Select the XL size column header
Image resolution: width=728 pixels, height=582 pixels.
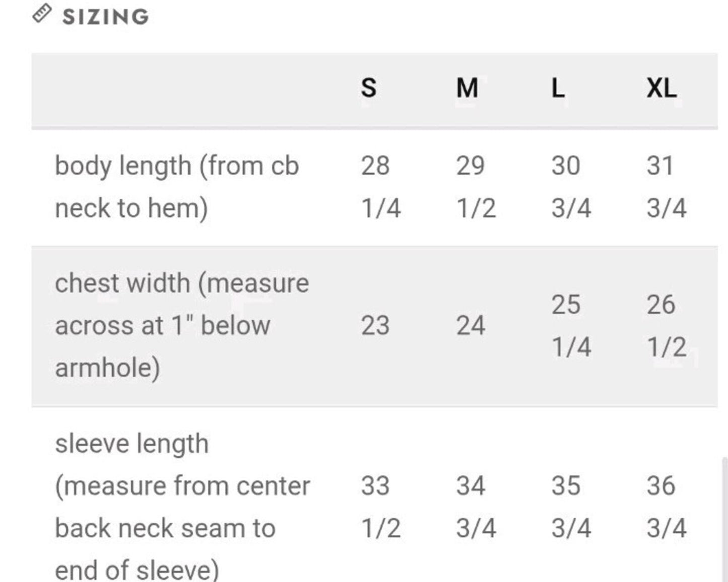click(662, 88)
